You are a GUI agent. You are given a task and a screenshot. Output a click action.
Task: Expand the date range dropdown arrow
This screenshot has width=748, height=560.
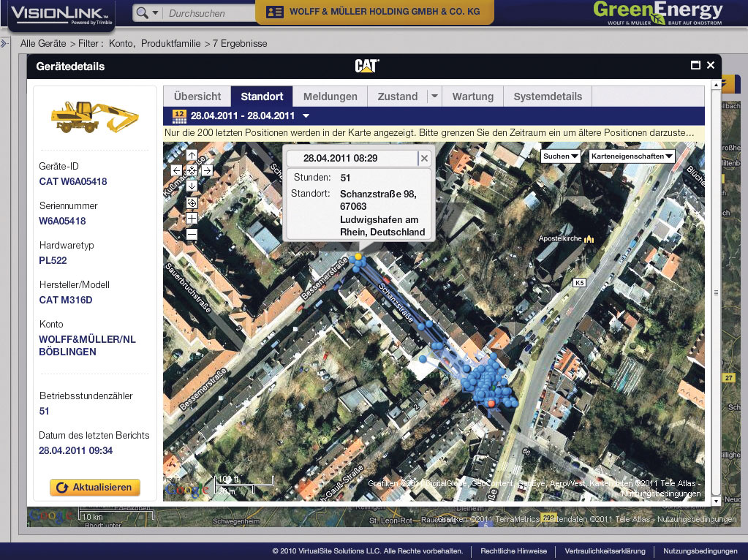coord(306,116)
